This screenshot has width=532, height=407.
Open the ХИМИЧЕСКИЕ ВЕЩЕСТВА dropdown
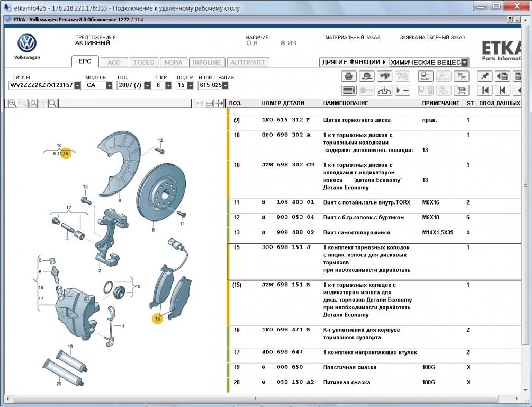[464, 63]
